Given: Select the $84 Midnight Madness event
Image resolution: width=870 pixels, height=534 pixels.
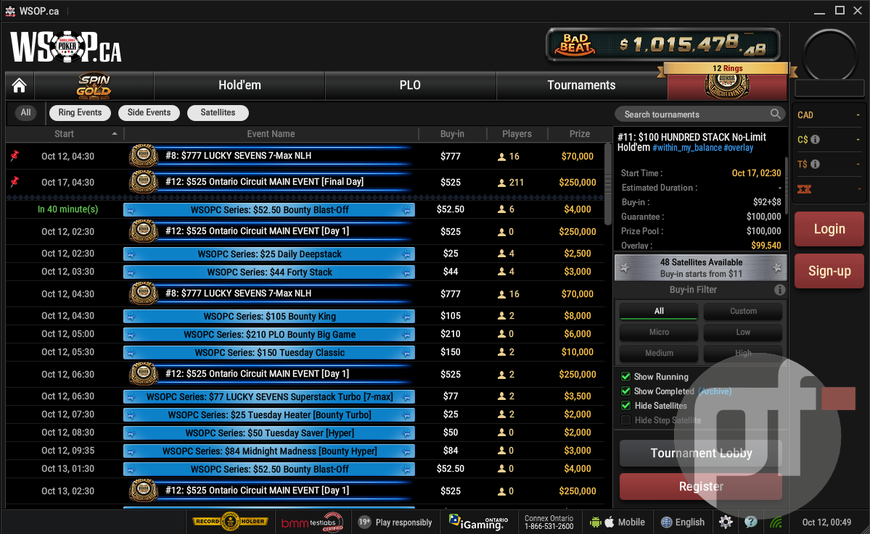Looking at the screenshot, I should click(305, 451).
